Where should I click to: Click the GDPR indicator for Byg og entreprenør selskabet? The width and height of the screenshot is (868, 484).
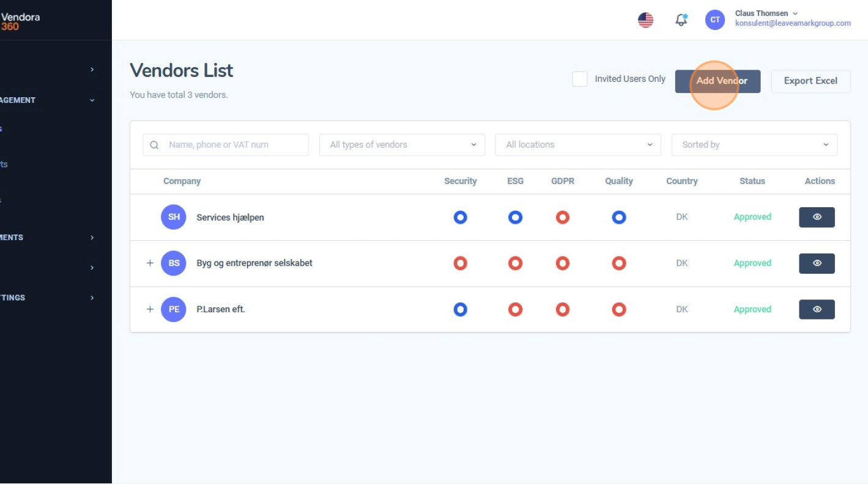562,263
